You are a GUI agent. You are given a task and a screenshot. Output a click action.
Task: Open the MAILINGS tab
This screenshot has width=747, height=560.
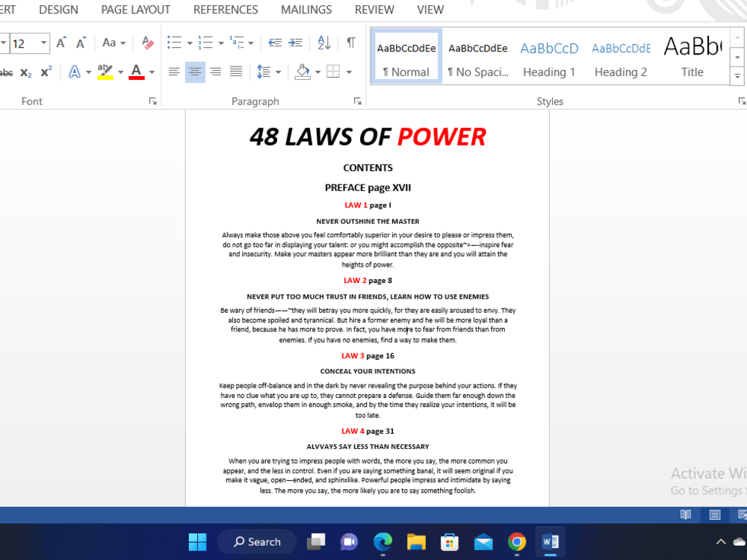[x=306, y=10]
